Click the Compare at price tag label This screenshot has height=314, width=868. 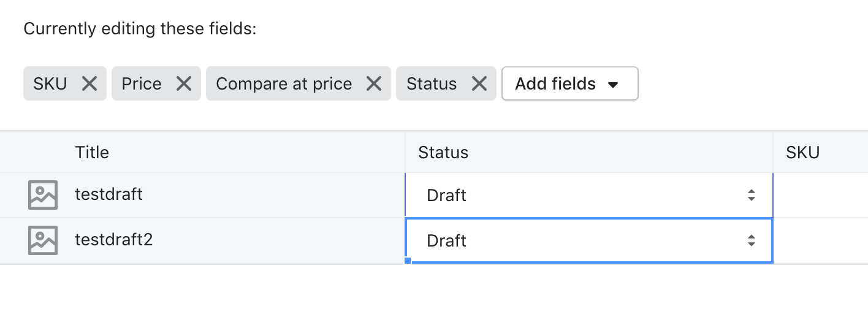click(x=284, y=83)
